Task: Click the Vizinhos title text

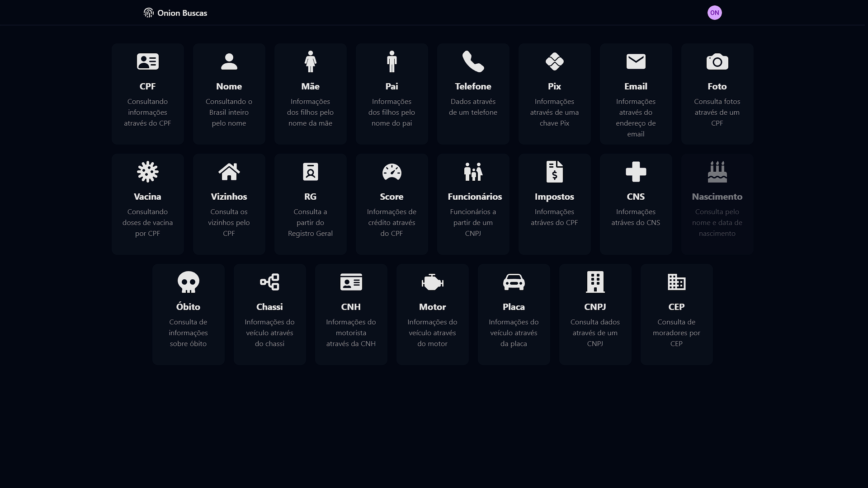Action: 229,197
